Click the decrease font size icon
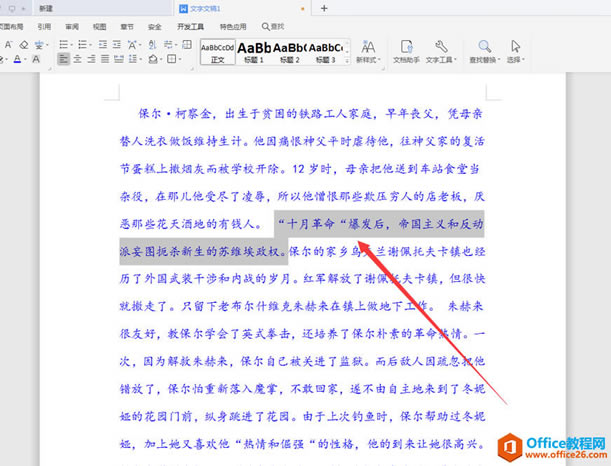 (8, 45)
